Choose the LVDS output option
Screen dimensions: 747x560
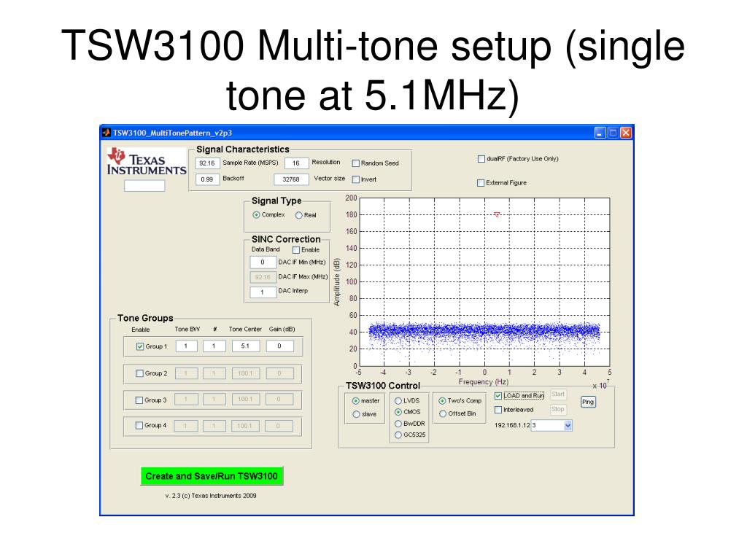click(398, 401)
